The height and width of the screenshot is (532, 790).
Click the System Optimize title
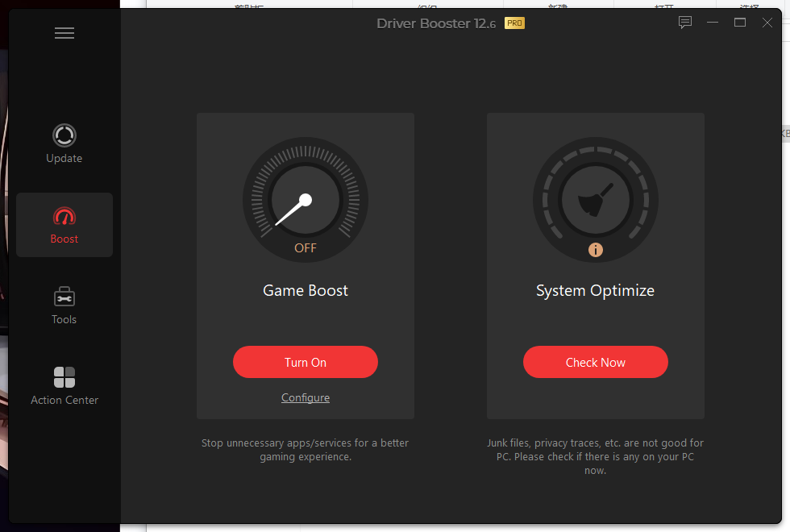point(595,291)
